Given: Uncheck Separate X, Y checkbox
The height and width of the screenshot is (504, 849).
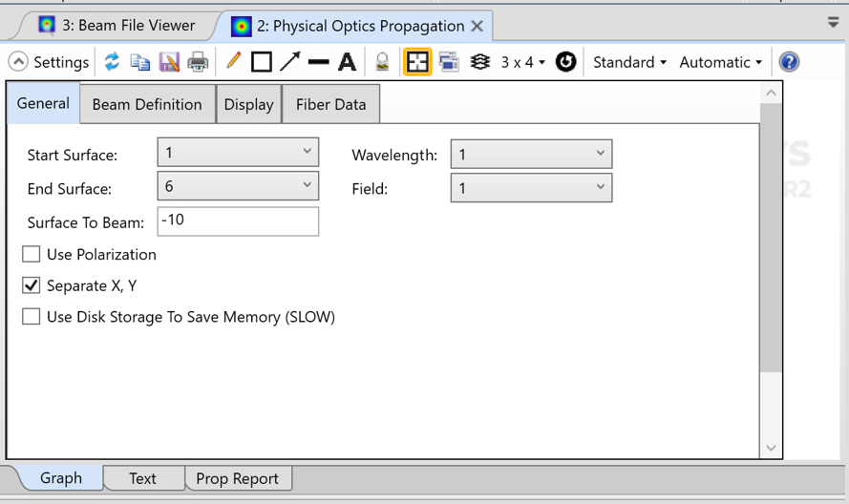Looking at the screenshot, I should [31, 285].
